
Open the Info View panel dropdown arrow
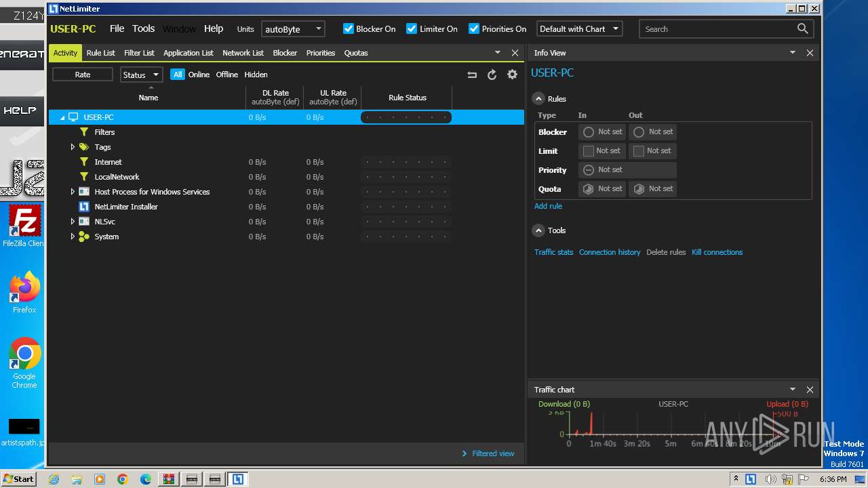pyautogui.click(x=792, y=53)
